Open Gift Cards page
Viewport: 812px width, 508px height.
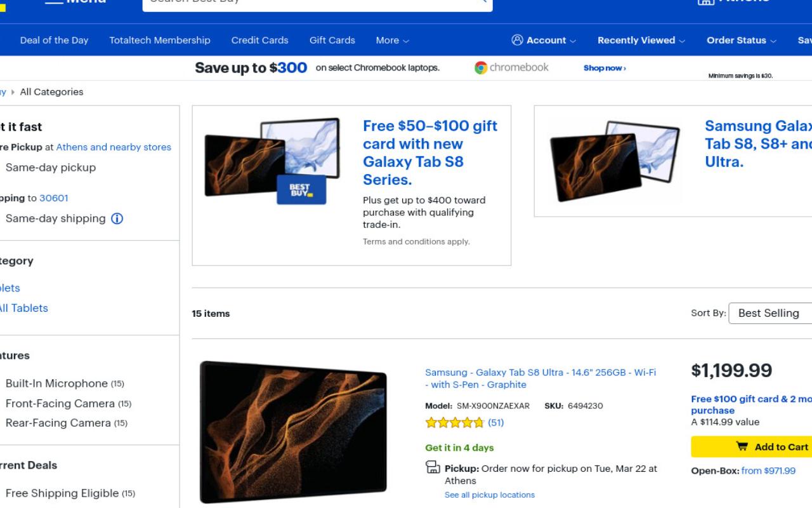[x=332, y=40]
